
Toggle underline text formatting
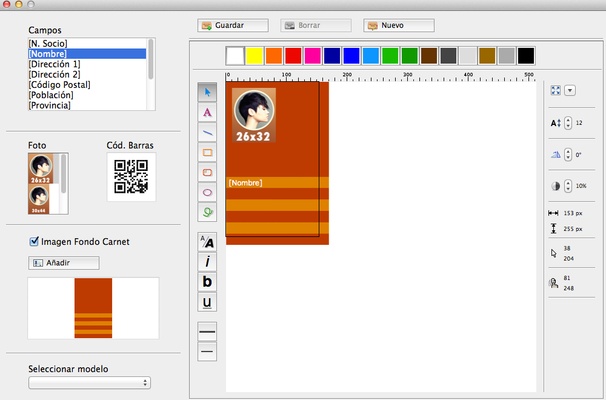click(207, 302)
